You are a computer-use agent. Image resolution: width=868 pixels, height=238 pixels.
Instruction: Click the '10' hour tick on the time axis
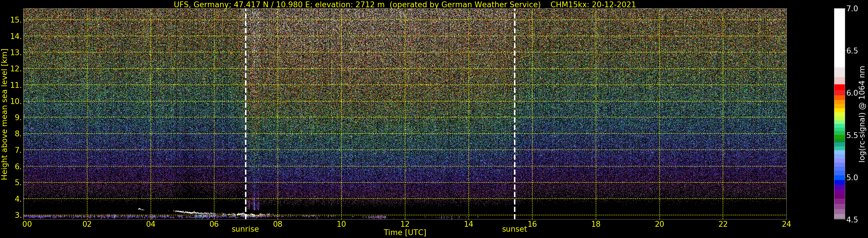[x=341, y=224]
